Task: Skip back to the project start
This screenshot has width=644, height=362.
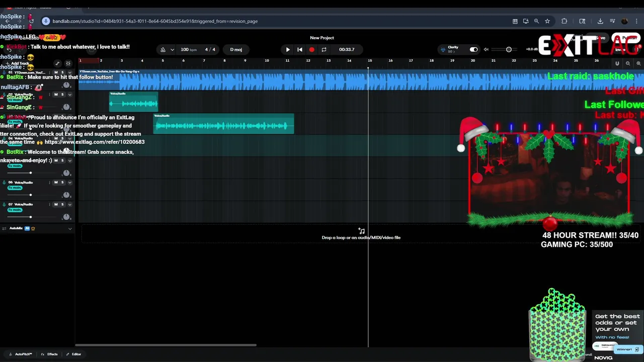Action: (299, 49)
